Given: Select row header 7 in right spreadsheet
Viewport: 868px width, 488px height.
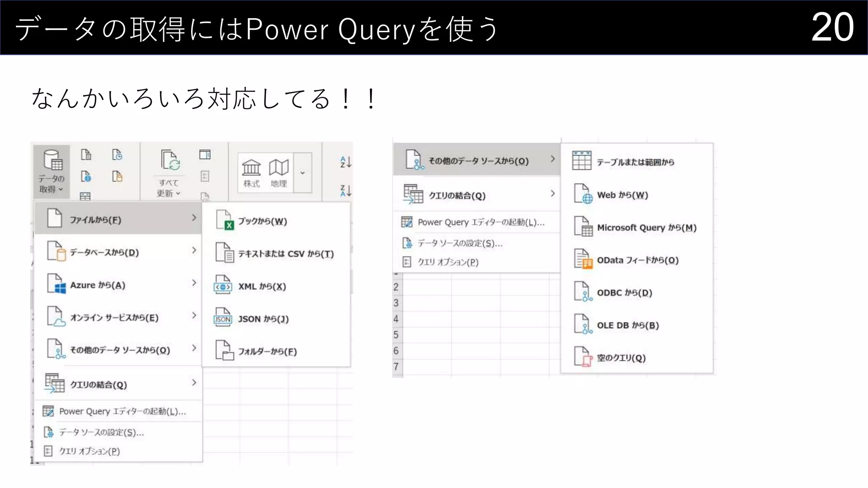Looking at the screenshot, I should [x=397, y=366].
